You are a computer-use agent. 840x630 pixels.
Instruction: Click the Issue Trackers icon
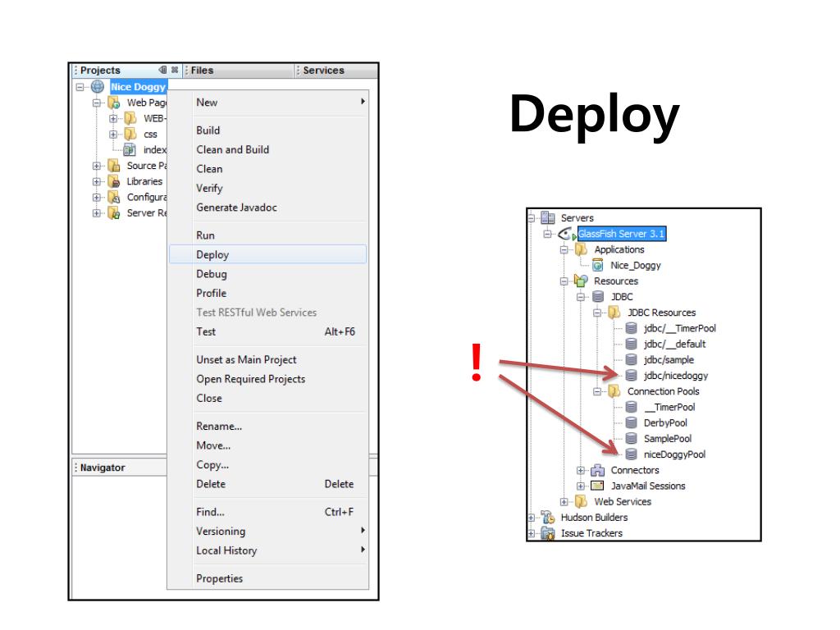tap(547, 533)
